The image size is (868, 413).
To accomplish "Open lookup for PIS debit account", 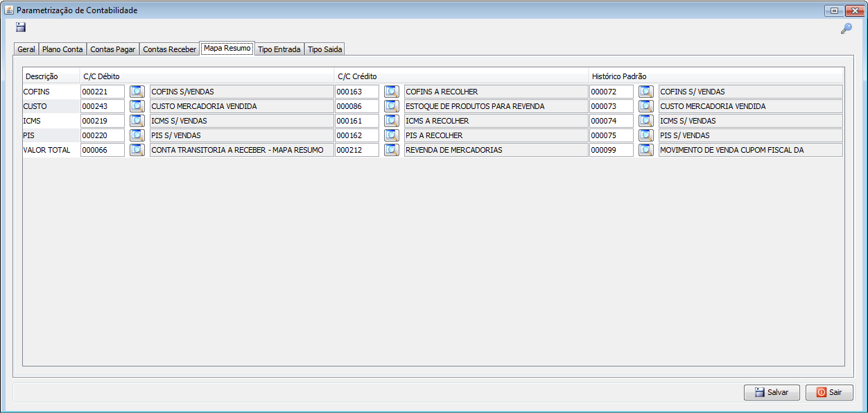I will (137, 135).
